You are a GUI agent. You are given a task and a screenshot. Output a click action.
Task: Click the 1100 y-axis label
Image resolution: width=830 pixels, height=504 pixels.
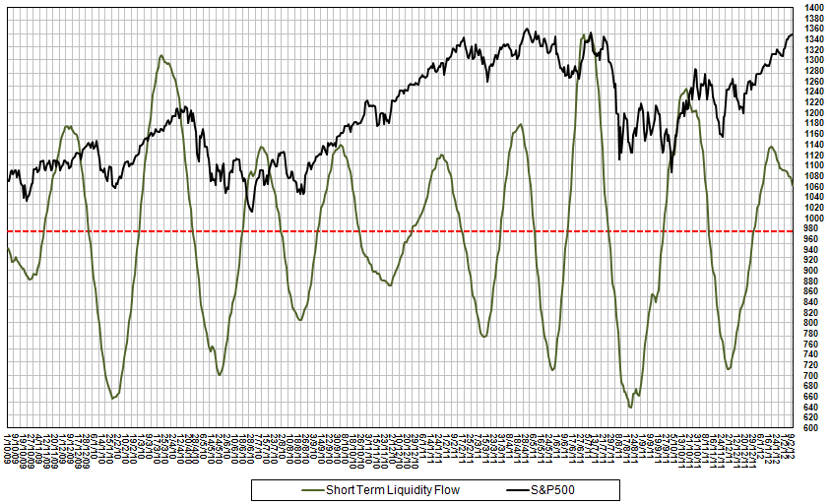point(813,165)
